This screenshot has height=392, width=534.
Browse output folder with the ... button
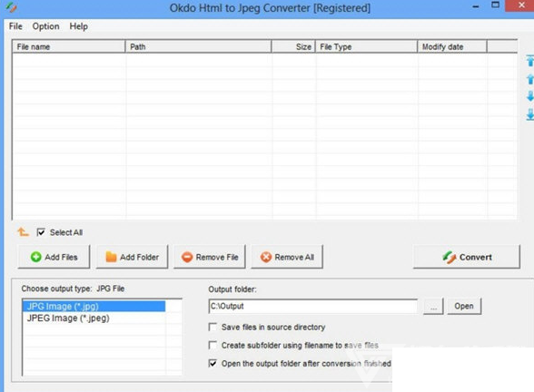(433, 306)
